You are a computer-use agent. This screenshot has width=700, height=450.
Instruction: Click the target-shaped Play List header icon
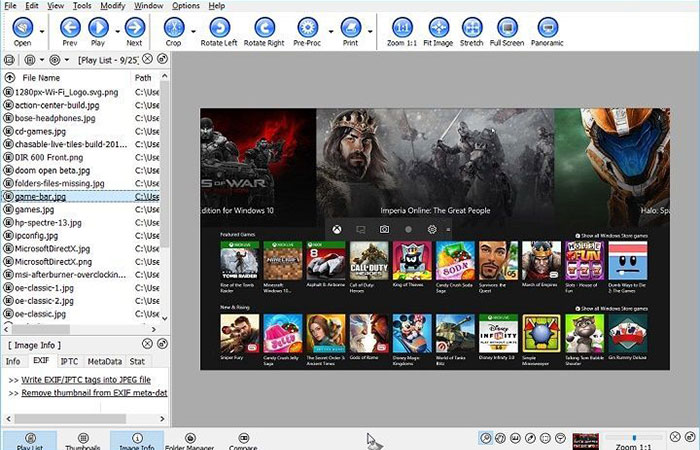coord(54,60)
